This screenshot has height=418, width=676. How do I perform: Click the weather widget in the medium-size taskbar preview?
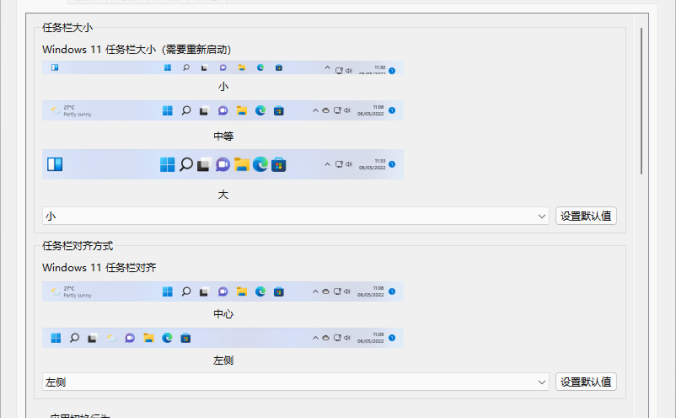point(68,111)
